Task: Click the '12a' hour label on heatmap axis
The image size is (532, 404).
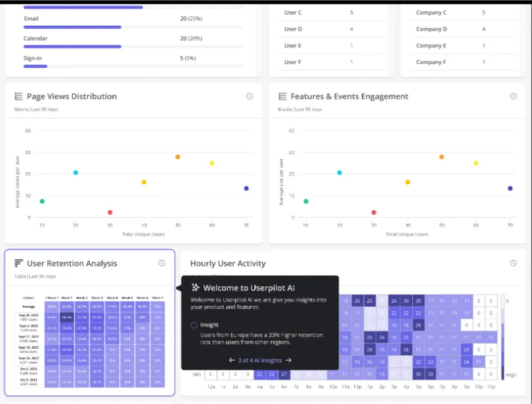Action: point(211,386)
